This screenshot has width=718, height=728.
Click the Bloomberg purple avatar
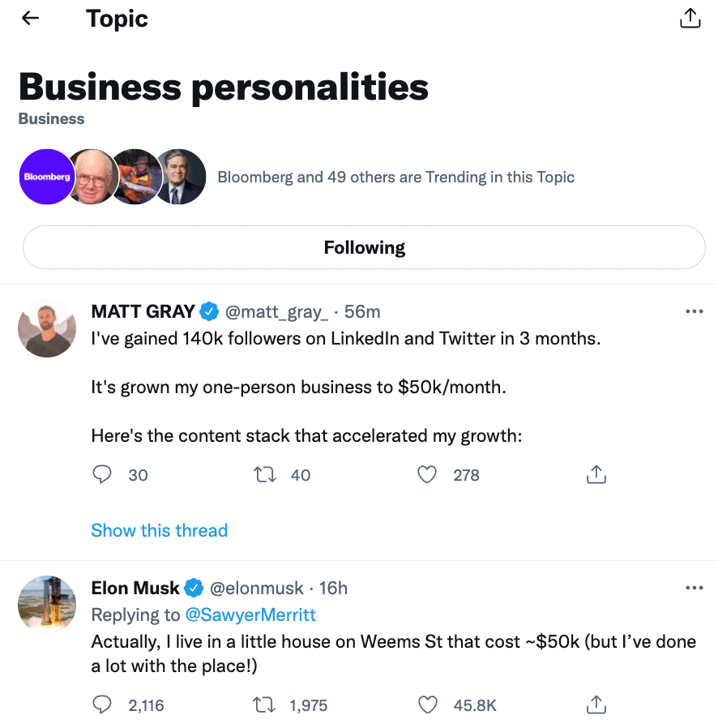click(x=47, y=177)
